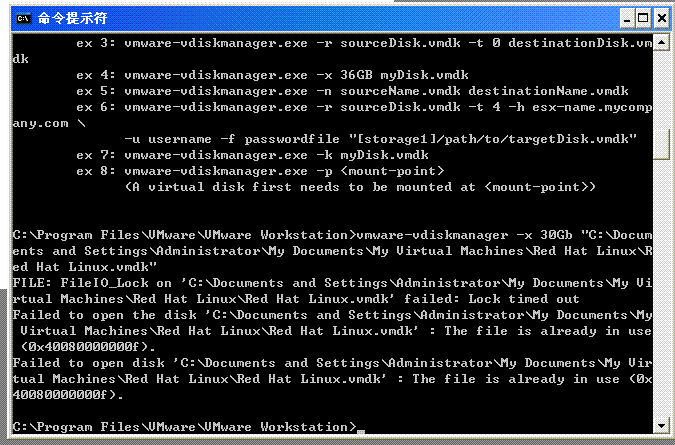Screen dimensions: 675x445
Task: Click the scrollbar down arrow
Action: click(x=661, y=426)
